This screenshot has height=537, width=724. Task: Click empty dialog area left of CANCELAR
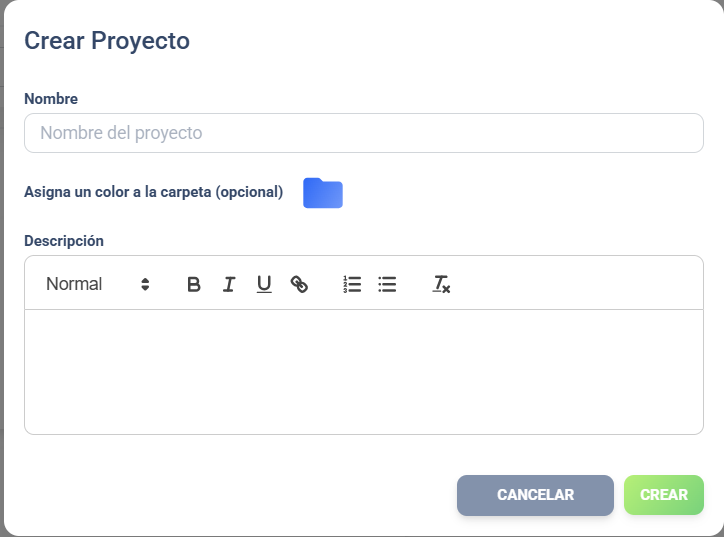click(240, 495)
